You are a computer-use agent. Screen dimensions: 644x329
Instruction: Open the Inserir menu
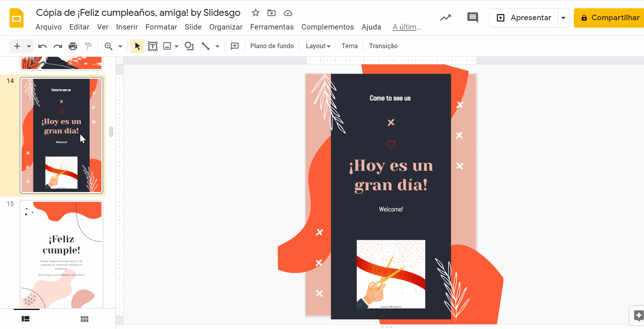tap(127, 27)
